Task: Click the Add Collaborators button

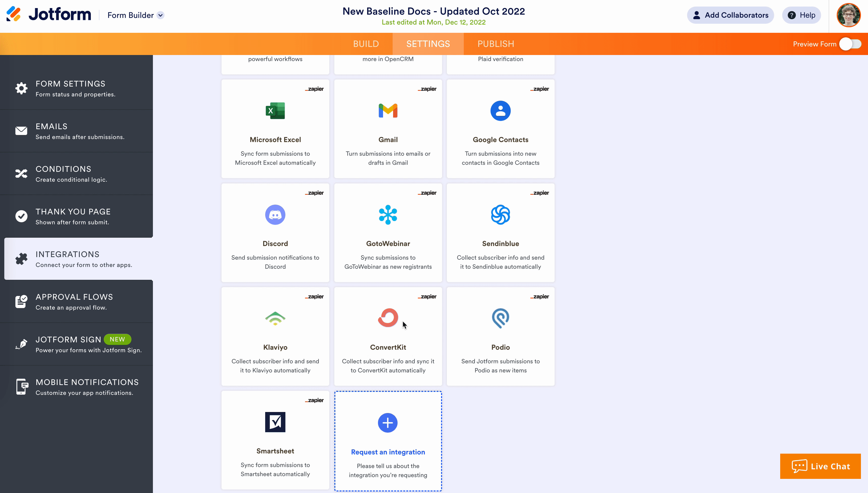Action: 730,15
